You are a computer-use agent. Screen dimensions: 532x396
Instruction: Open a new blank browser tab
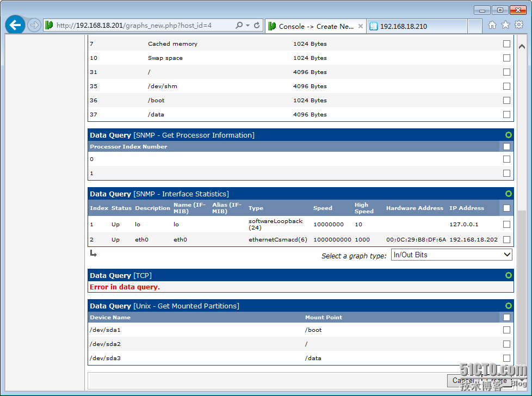475,26
